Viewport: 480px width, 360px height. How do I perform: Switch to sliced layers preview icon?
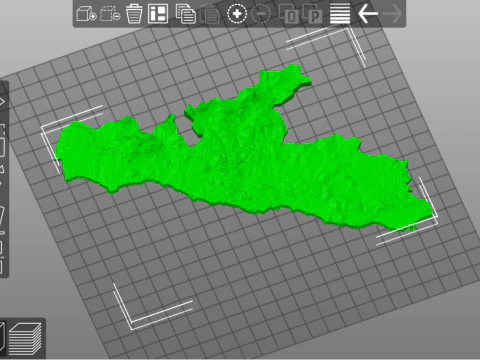pos(25,338)
